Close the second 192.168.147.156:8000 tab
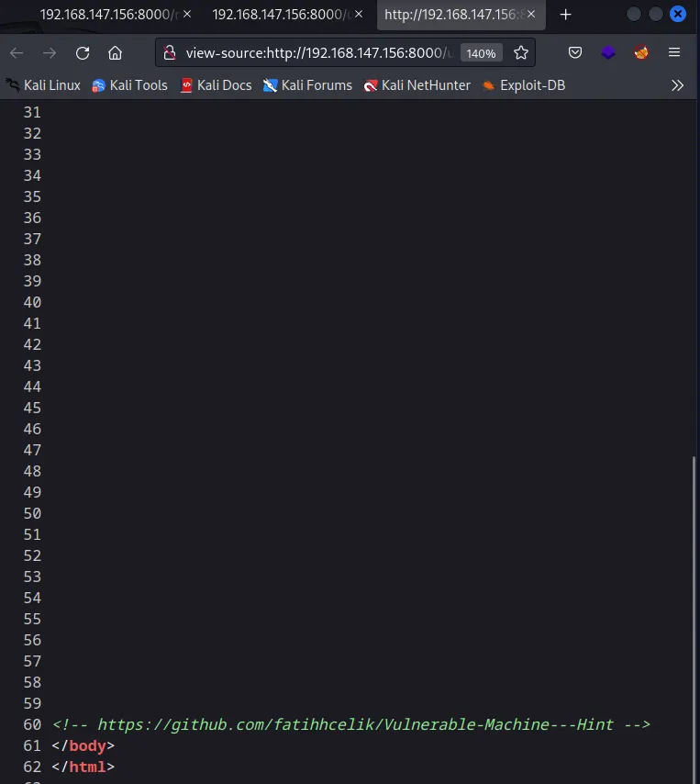This screenshot has width=700, height=784. [359, 15]
